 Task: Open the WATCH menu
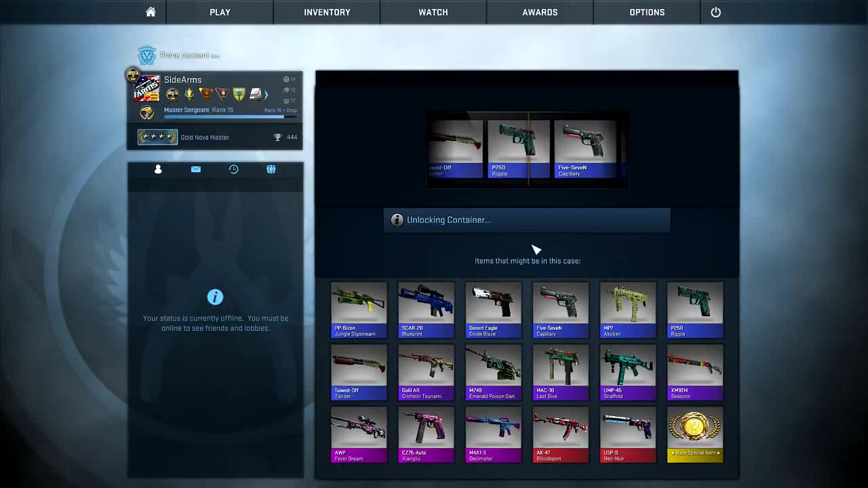[433, 12]
